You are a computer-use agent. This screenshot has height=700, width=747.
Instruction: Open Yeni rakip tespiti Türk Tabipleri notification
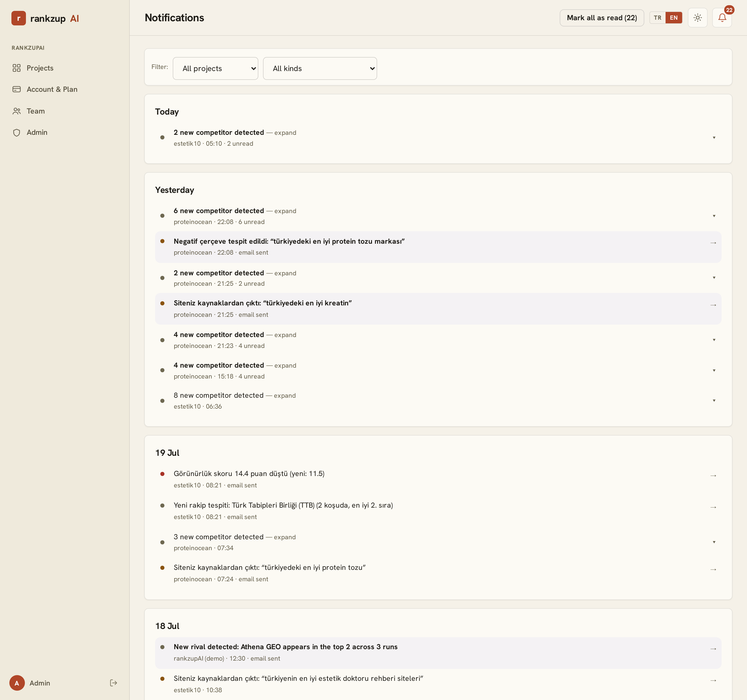[x=438, y=511]
